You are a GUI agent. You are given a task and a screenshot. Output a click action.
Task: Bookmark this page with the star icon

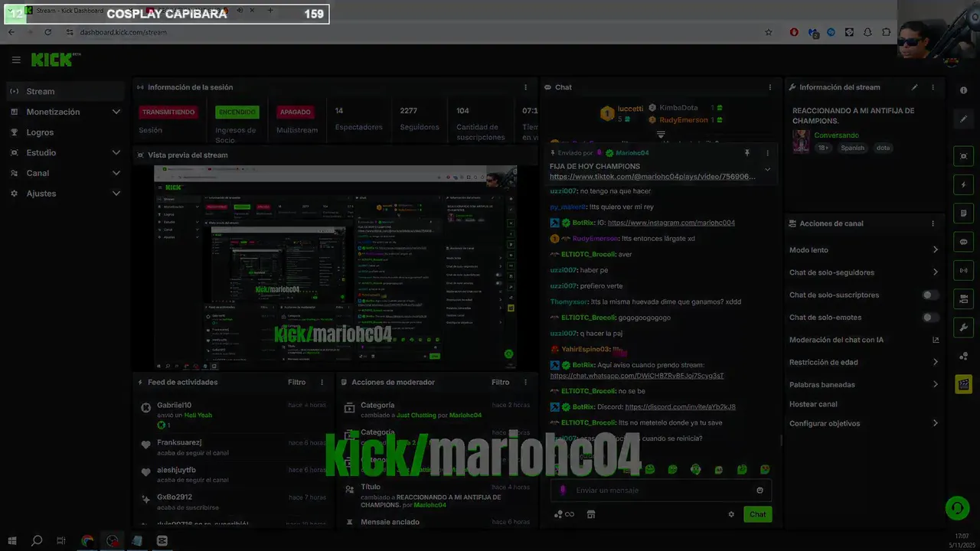[x=769, y=32]
